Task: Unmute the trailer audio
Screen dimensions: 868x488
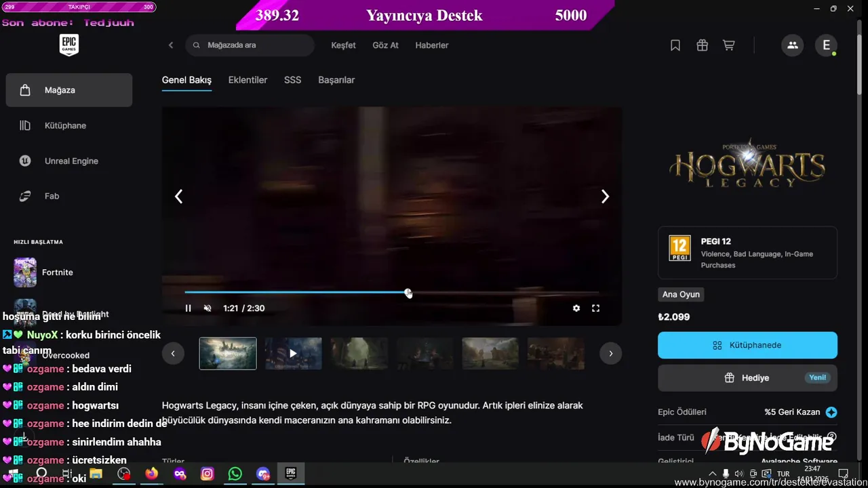Action: pyautogui.click(x=208, y=308)
